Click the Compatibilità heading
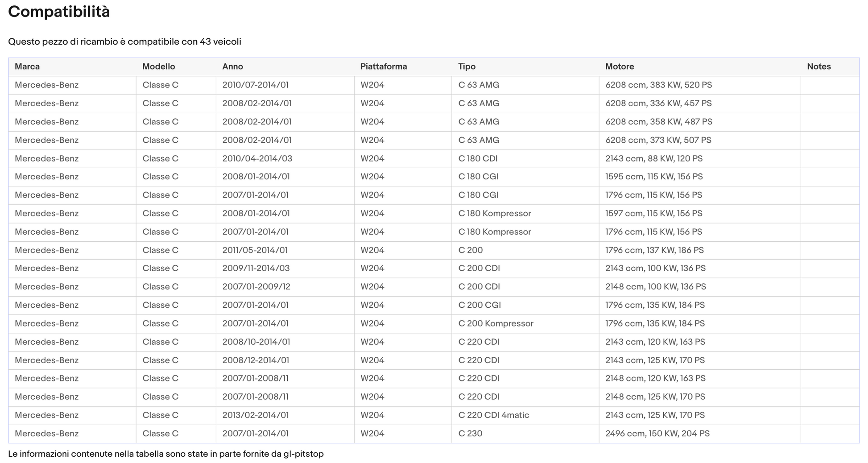Screen dimensions: 868x463 pos(59,12)
